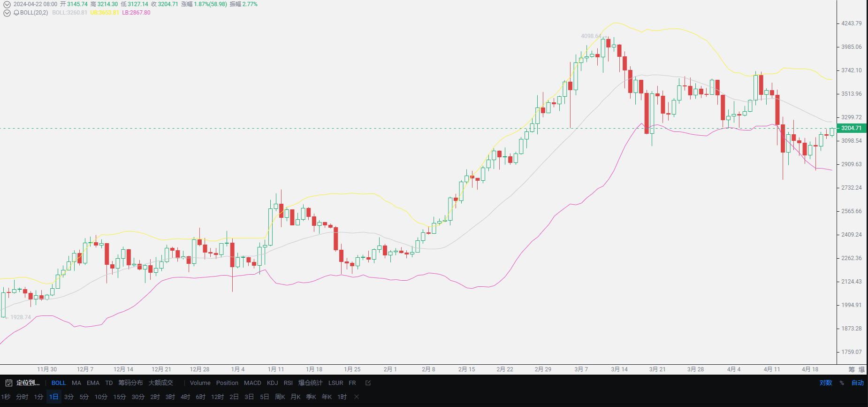Click the green 3204.71 current price label
The height and width of the screenshot is (407, 868).
(x=851, y=128)
